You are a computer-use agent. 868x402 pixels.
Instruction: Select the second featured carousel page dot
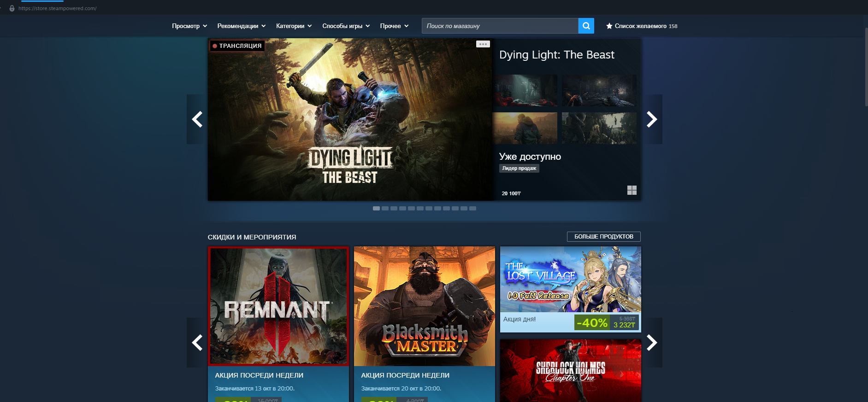385,209
